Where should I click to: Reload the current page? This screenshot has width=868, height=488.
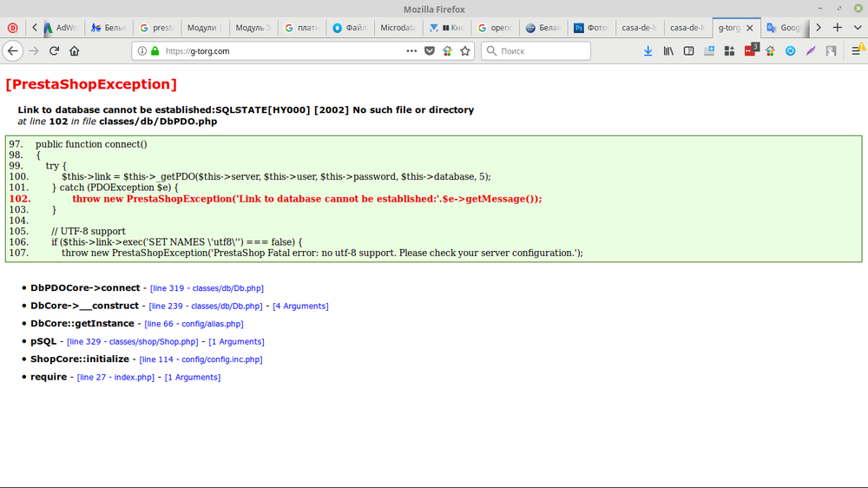(x=54, y=51)
